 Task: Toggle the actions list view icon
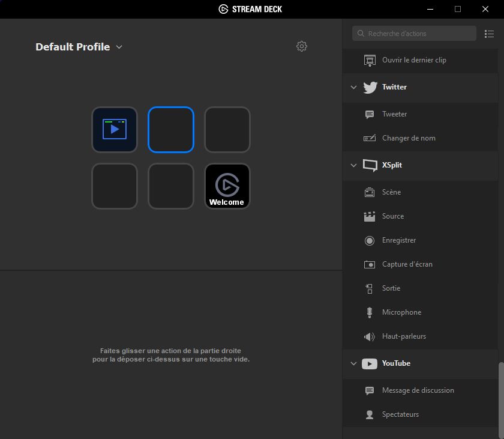click(x=489, y=34)
